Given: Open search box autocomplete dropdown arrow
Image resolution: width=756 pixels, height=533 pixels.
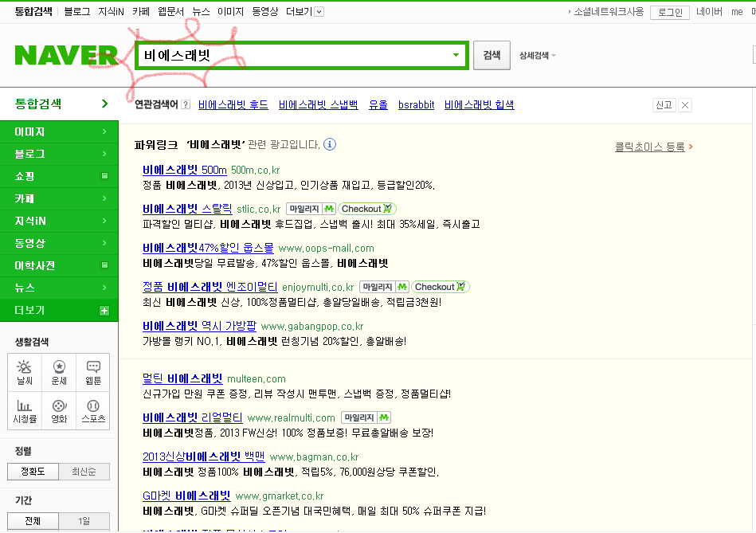Looking at the screenshot, I should point(456,55).
